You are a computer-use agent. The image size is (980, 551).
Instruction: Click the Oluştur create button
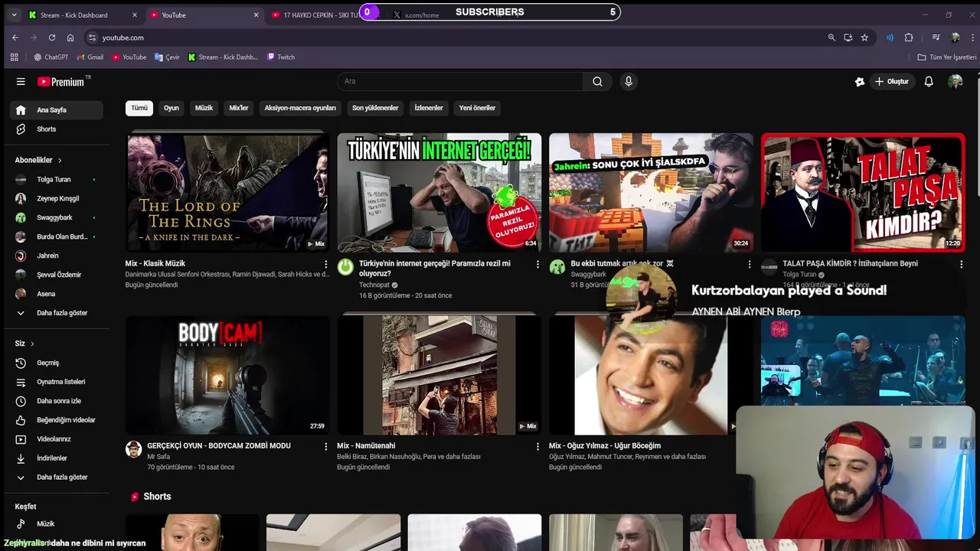pyautogui.click(x=891, y=82)
